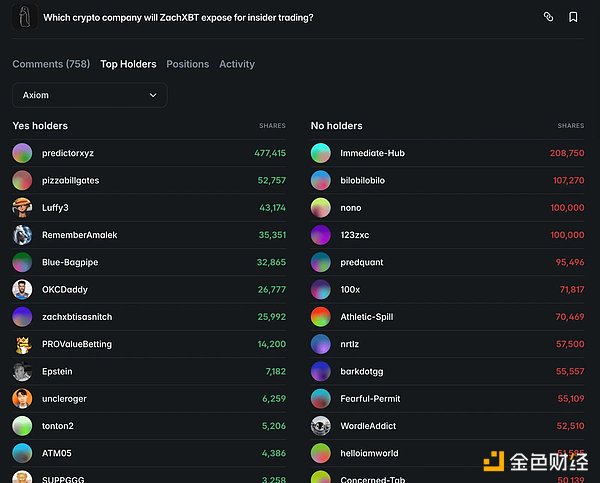The height and width of the screenshot is (483, 600).
Task: Open Epstein's profile avatar
Action: pyautogui.click(x=22, y=372)
